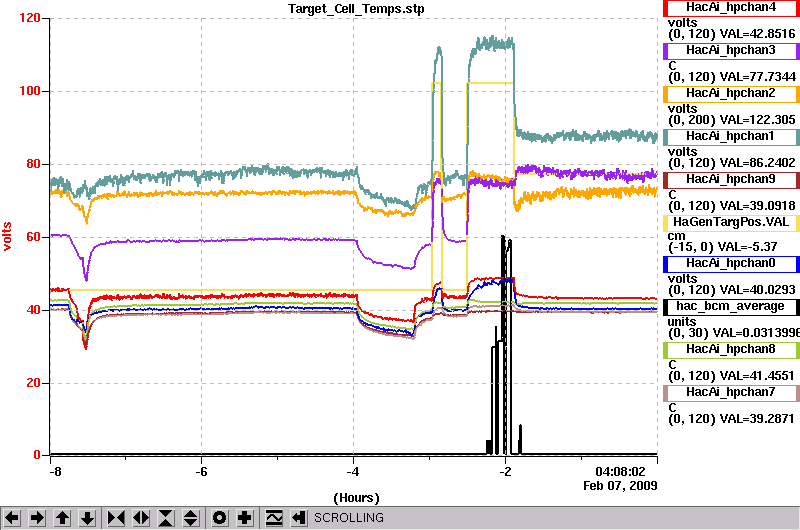
Task: Click the value text VAL=0.0313996
Action: tap(756, 333)
